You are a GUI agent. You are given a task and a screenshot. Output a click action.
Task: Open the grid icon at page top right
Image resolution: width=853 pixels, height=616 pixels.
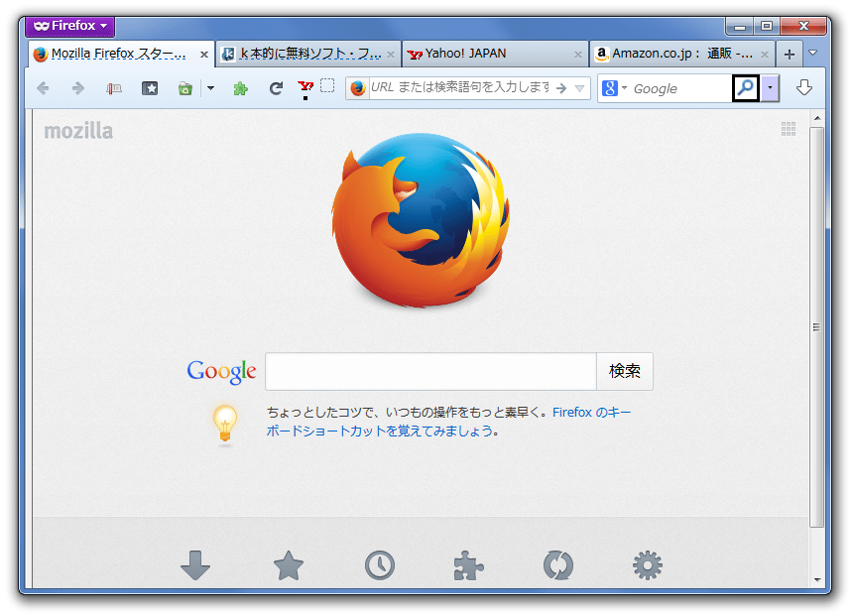[x=789, y=129]
